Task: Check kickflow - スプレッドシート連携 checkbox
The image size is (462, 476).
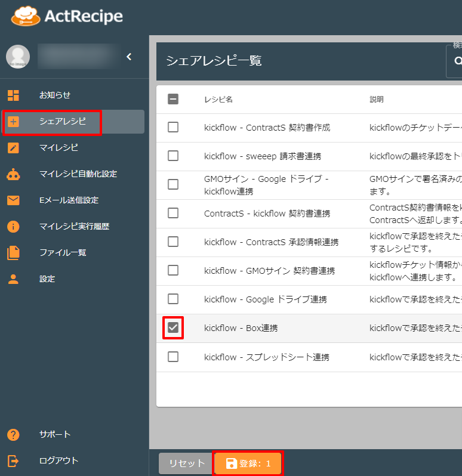Action: (x=173, y=357)
